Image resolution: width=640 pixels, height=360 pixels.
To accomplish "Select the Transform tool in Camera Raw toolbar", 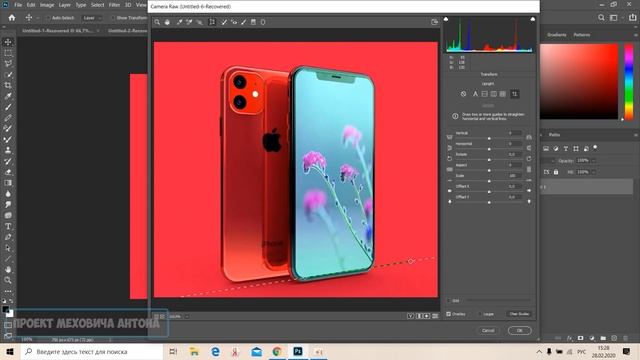I will (x=212, y=22).
